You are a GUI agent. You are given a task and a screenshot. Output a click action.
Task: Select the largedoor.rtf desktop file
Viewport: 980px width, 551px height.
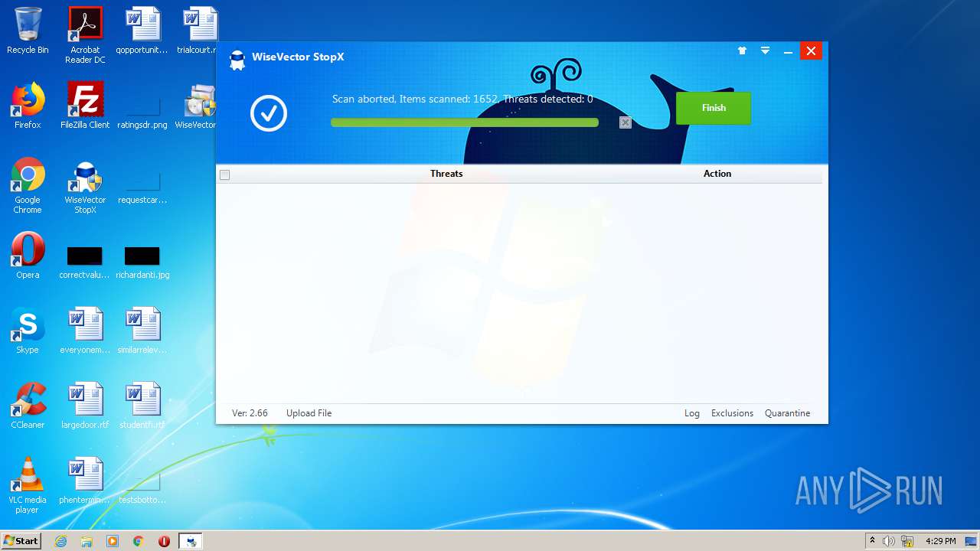click(x=85, y=406)
